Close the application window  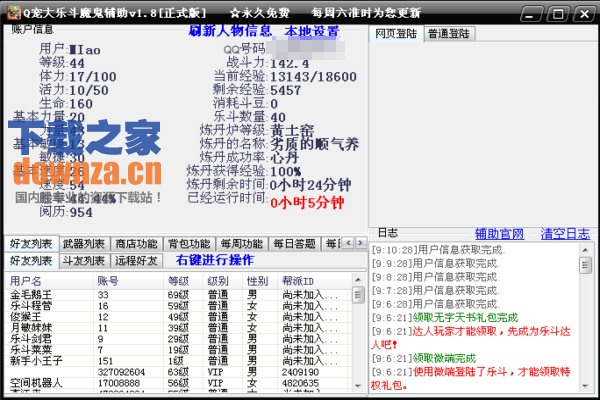[584, 15]
